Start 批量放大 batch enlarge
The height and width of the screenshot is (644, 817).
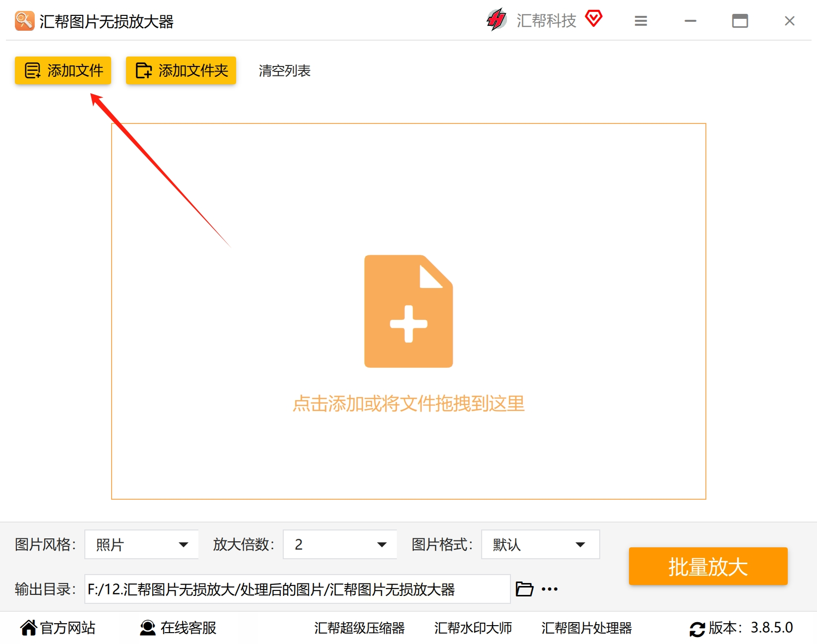pyautogui.click(x=708, y=566)
